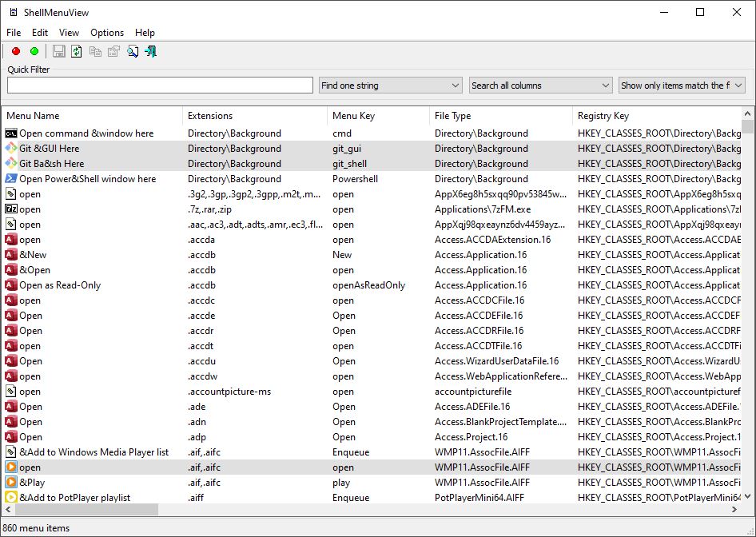Image resolution: width=756 pixels, height=537 pixels.
Task: Click the accountpicturefile file type cell
Action: (473, 392)
